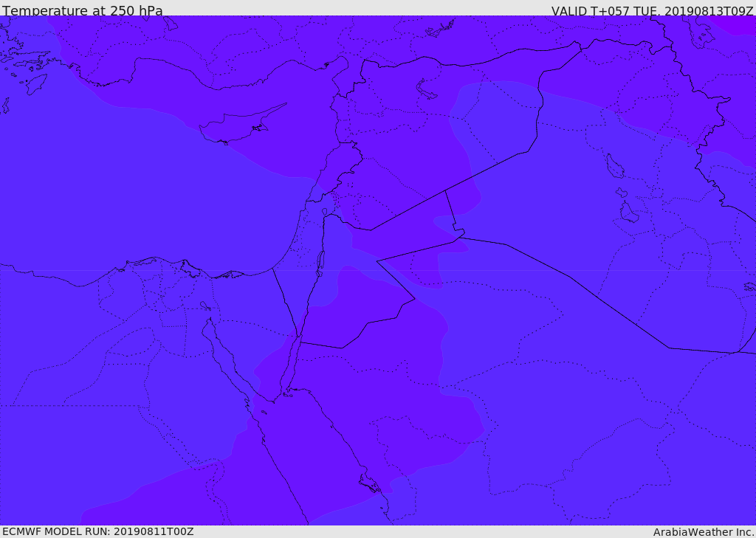The image size is (756, 538).
Task: Click the 'VALID T+057 TUE. 20190813T09Z' timestamp text
Action: click(653, 10)
